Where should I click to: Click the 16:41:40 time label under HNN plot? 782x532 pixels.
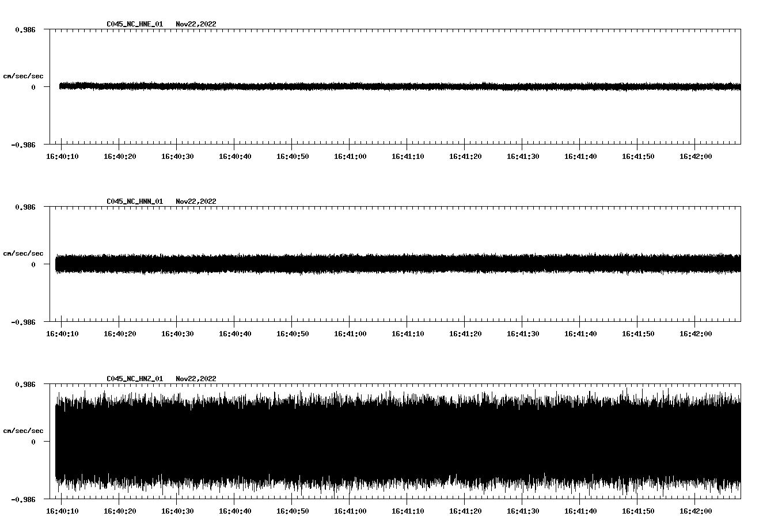[580, 334]
